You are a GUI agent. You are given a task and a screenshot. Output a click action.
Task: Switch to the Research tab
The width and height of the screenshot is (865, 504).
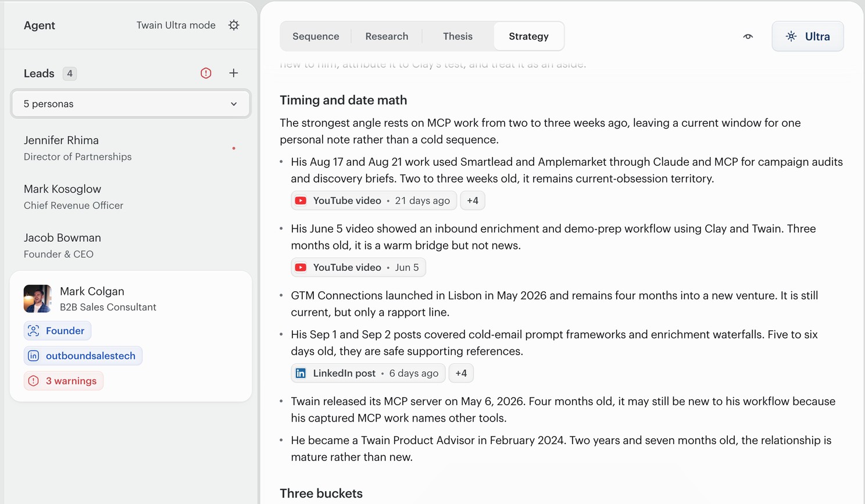click(387, 36)
